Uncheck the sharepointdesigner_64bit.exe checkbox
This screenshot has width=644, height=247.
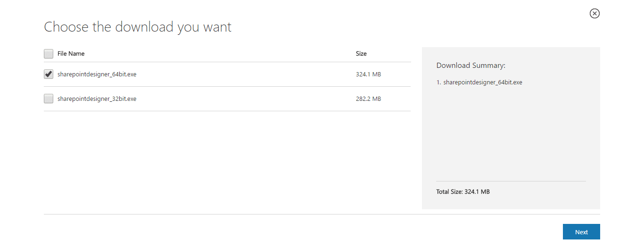pyautogui.click(x=49, y=74)
